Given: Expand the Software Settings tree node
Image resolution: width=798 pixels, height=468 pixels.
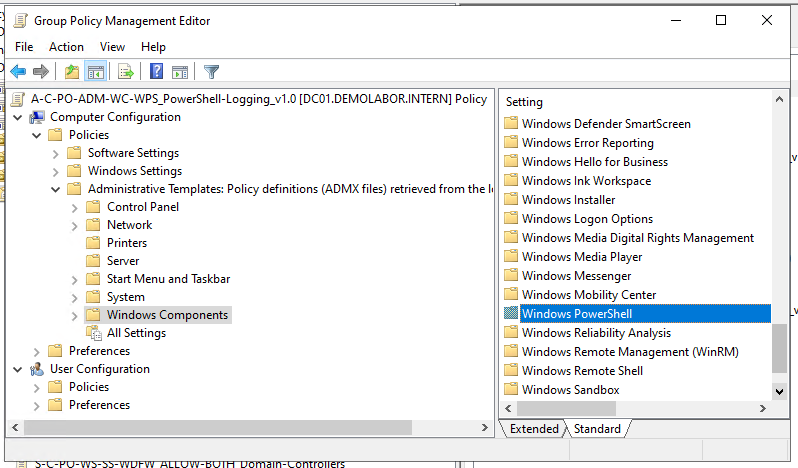Looking at the screenshot, I should point(56,153).
